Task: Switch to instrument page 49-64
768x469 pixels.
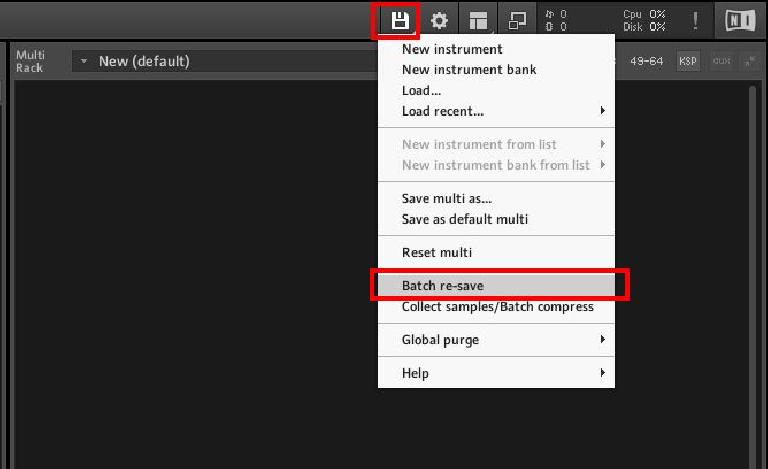Action: [646, 61]
